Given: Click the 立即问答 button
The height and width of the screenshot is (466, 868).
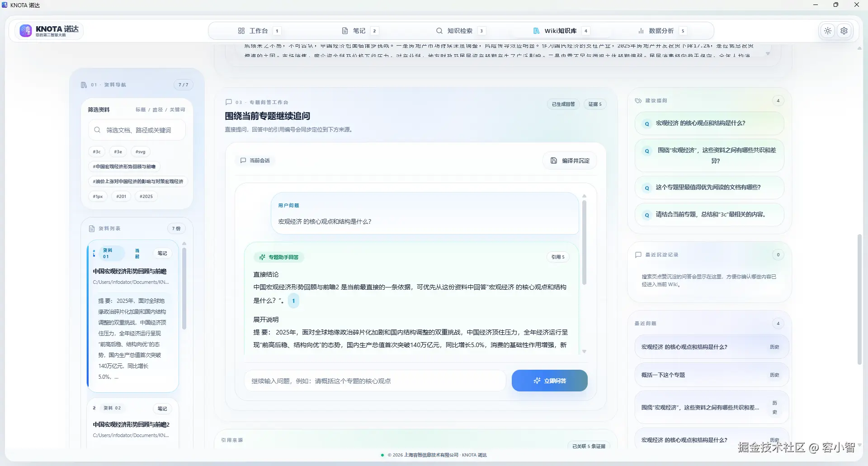Looking at the screenshot, I should pos(549,381).
